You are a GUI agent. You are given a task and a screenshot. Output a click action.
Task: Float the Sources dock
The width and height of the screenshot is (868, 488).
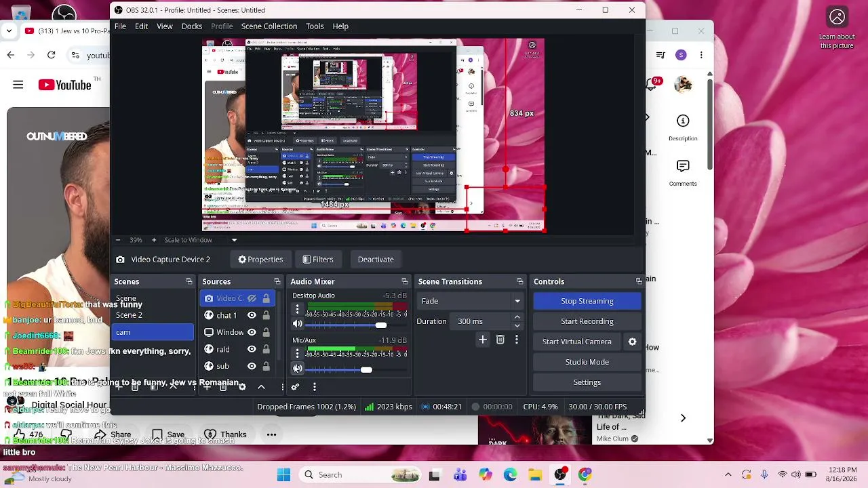[x=277, y=281]
